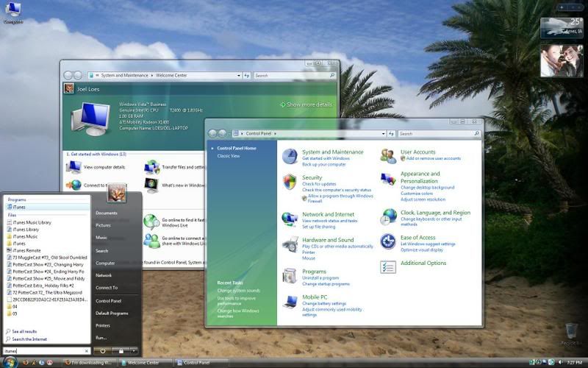Viewport: 588px width, 368px height.
Task: Click the weather sidebar gadget
Action: tap(562, 28)
